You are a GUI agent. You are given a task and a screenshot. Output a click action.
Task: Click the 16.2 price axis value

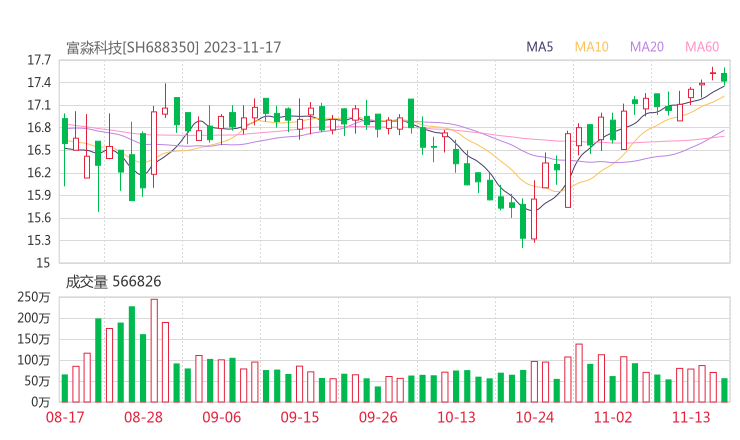[39, 173]
